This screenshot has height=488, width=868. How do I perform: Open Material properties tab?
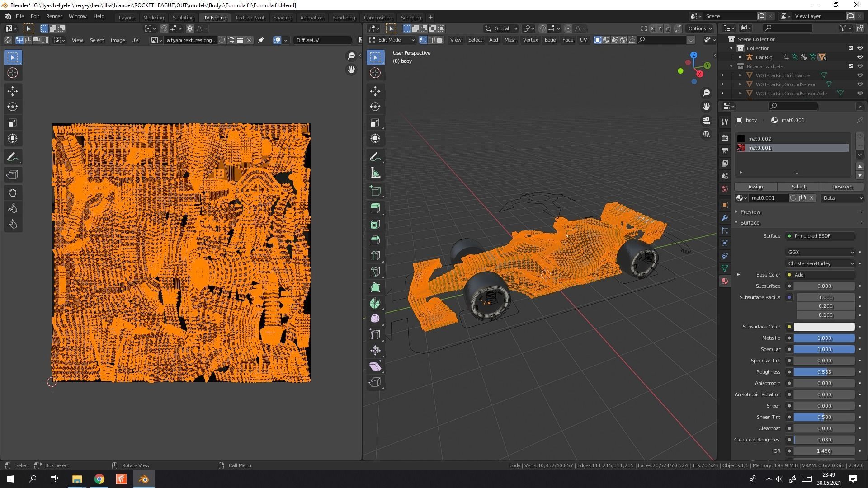(x=725, y=281)
